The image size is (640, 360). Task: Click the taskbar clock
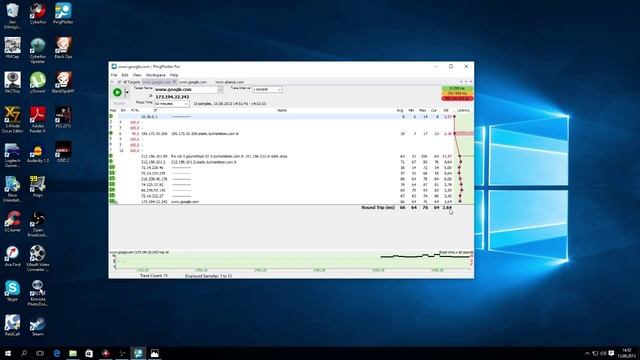[627, 353]
